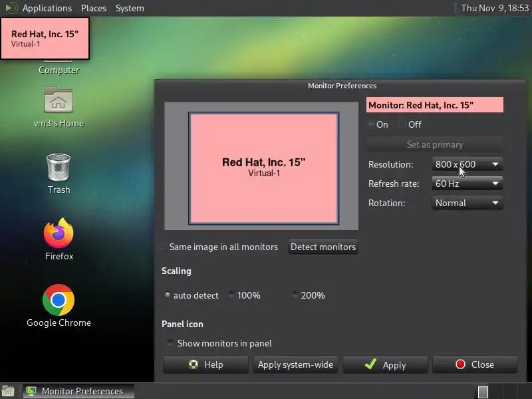
Task: Click the Help button
Action: click(205, 364)
